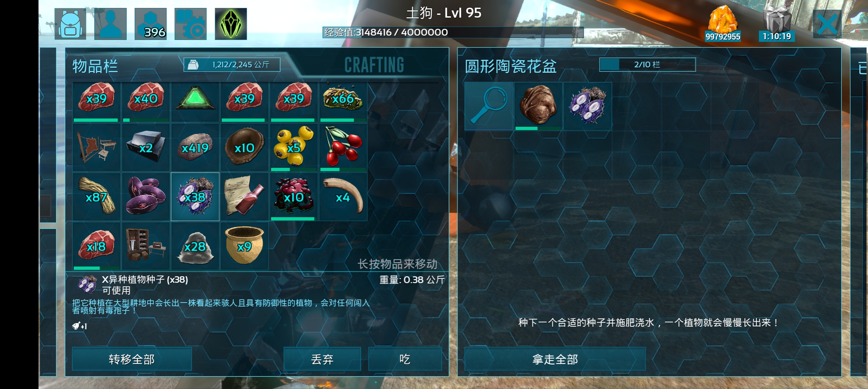Select the stone stack x419
This screenshot has height=389, width=868.
[x=195, y=147]
